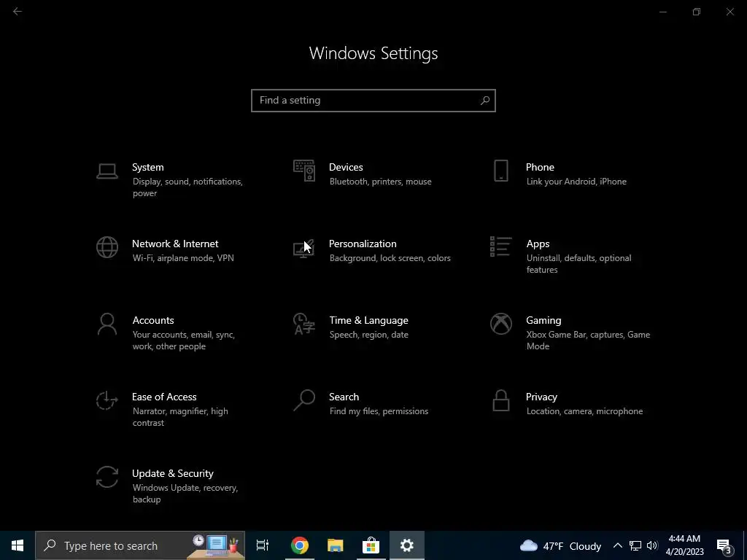The height and width of the screenshot is (560, 747).
Task: Click the taskbar Type here to search box
Action: pyautogui.click(x=140, y=545)
